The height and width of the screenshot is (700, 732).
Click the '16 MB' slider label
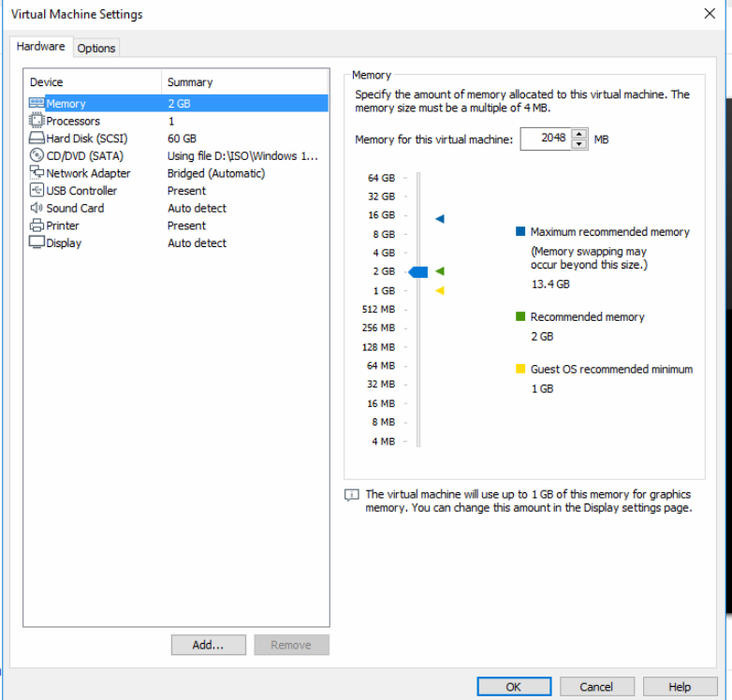(380, 403)
